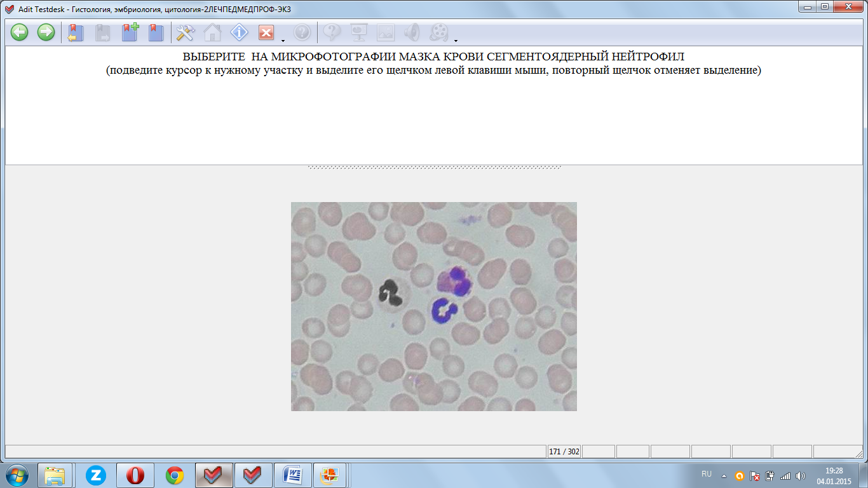Click the grayed speech-bubble hint icon
This screenshot has width=868, height=488.
tap(332, 32)
